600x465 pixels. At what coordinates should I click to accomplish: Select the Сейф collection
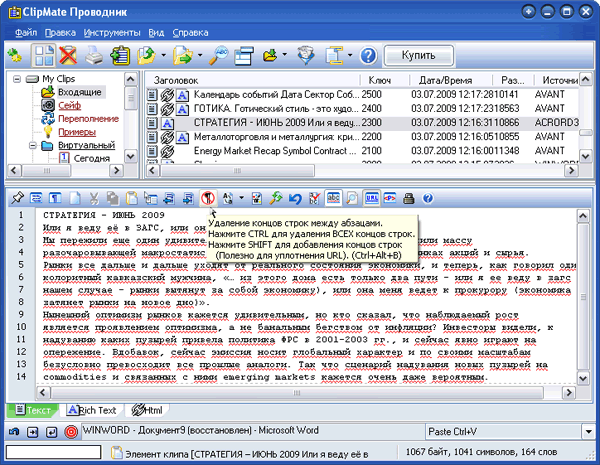tap(69, 106)
